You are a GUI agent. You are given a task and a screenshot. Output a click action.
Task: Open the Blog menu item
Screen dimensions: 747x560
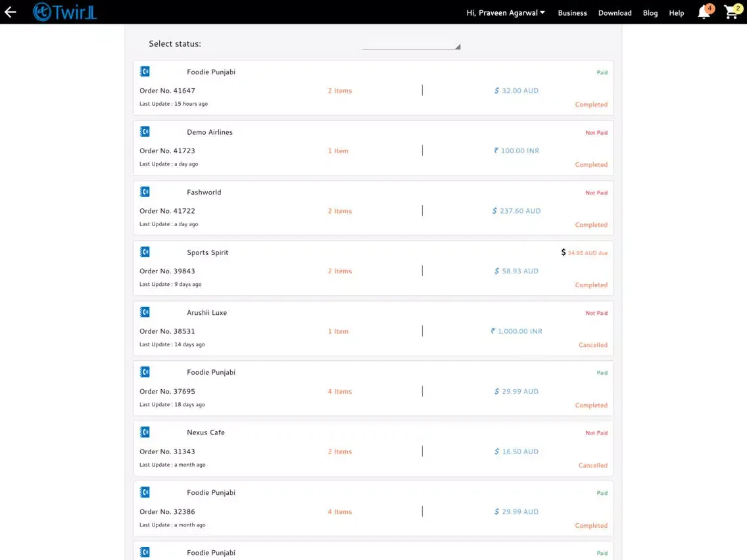(650, 13)
